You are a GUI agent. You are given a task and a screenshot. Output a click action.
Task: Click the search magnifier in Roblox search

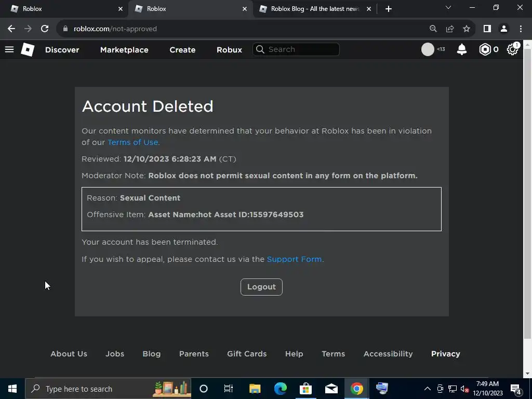click(x=260, y=49)
